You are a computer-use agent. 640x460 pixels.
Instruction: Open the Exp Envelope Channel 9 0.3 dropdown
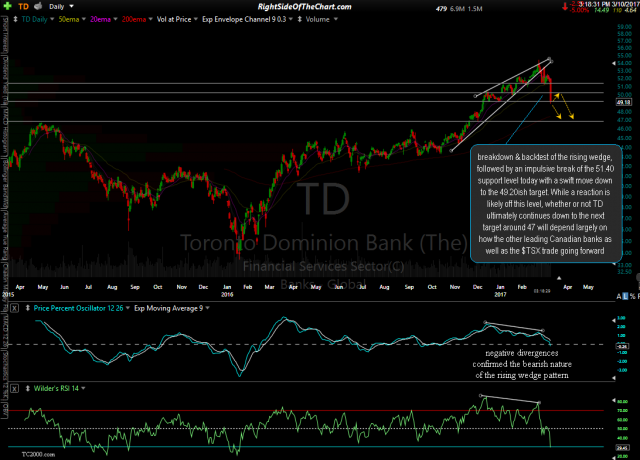click(247, 19)
